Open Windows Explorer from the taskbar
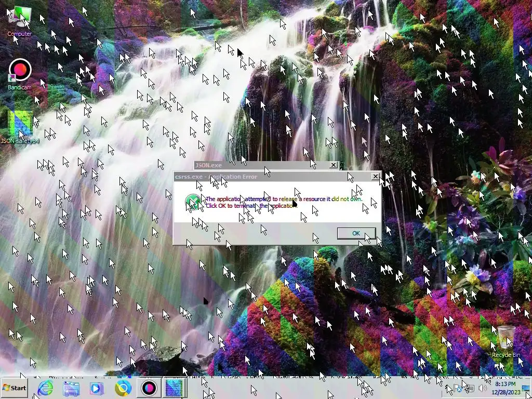This screenshot has width=532, height=399. pyautogui.click(x=71, y=388)
